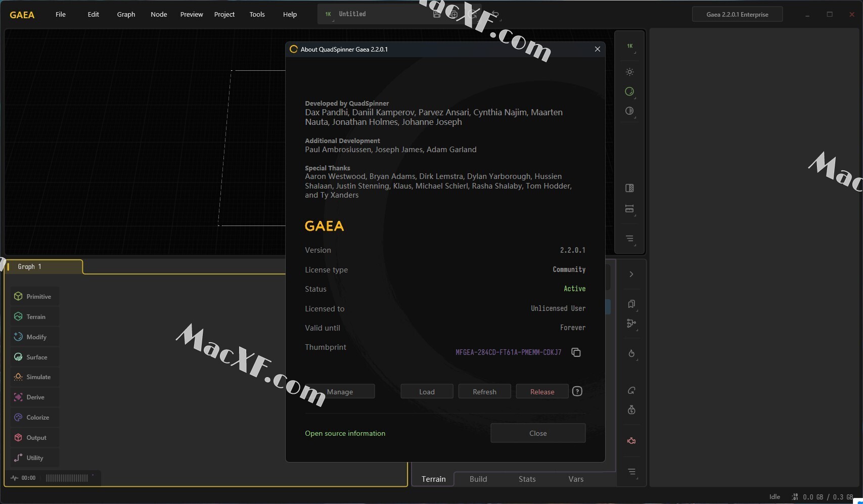Switch to the Vars tab
The image size is (863, 504).
[576, 479]
